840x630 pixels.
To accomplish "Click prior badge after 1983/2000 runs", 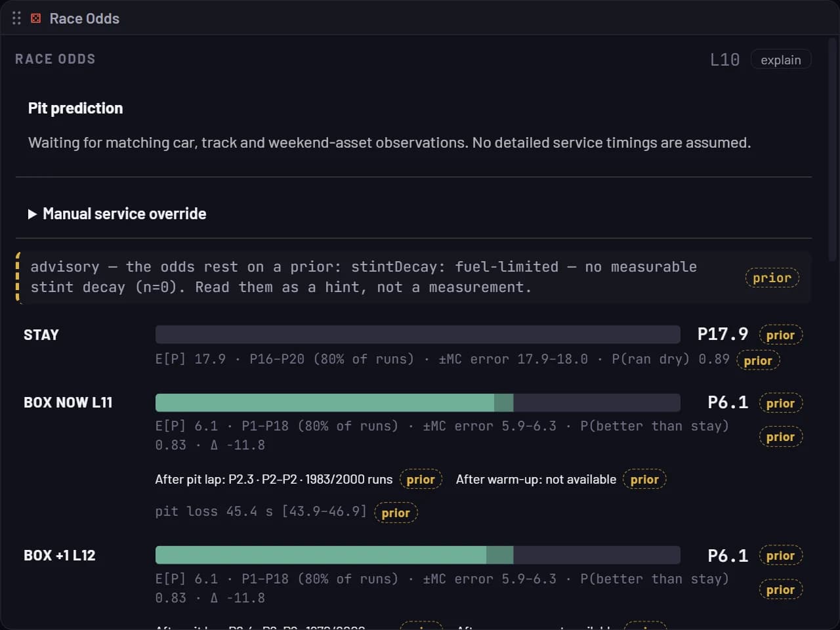I will tap(421, 480).
